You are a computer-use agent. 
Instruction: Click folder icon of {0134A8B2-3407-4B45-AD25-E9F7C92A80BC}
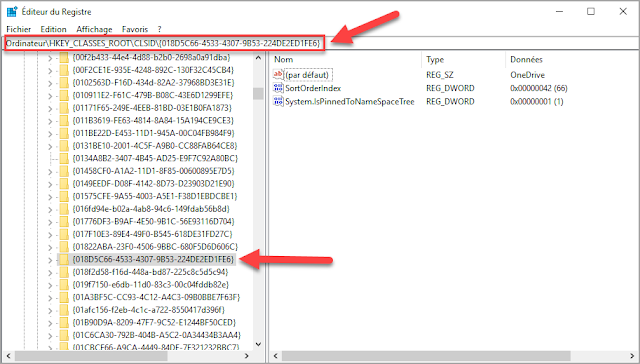click(64, 158)
